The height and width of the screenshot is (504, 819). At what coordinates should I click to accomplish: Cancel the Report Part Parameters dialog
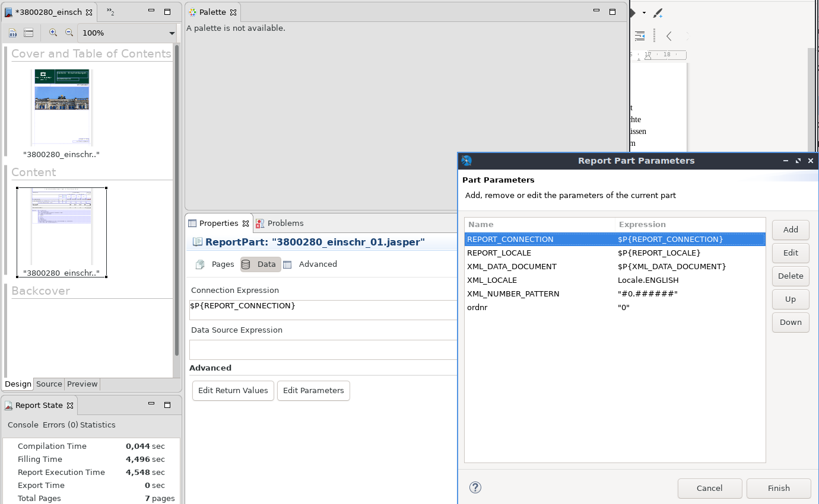[710, 488]
